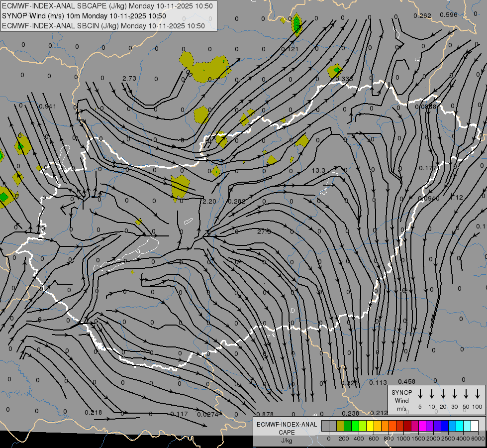Click the 2500 tick label under color bar
The height and width of the screenshot is (448, 487).
448,439
